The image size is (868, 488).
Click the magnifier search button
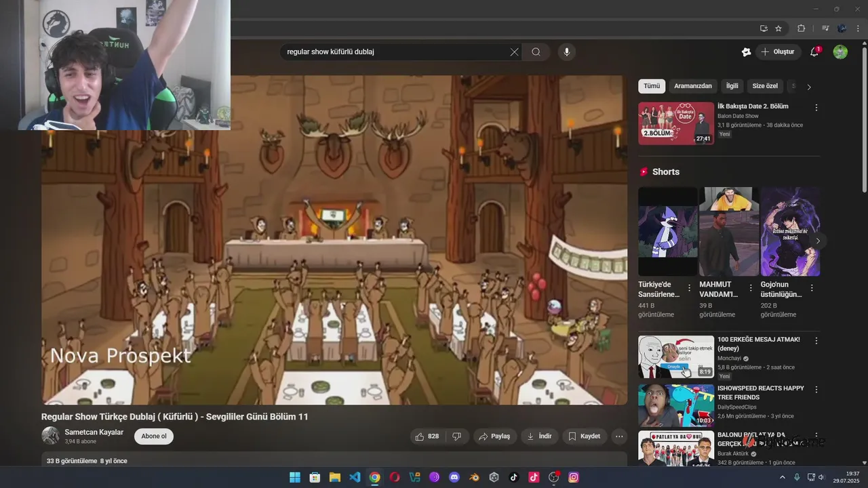(536, 52)
